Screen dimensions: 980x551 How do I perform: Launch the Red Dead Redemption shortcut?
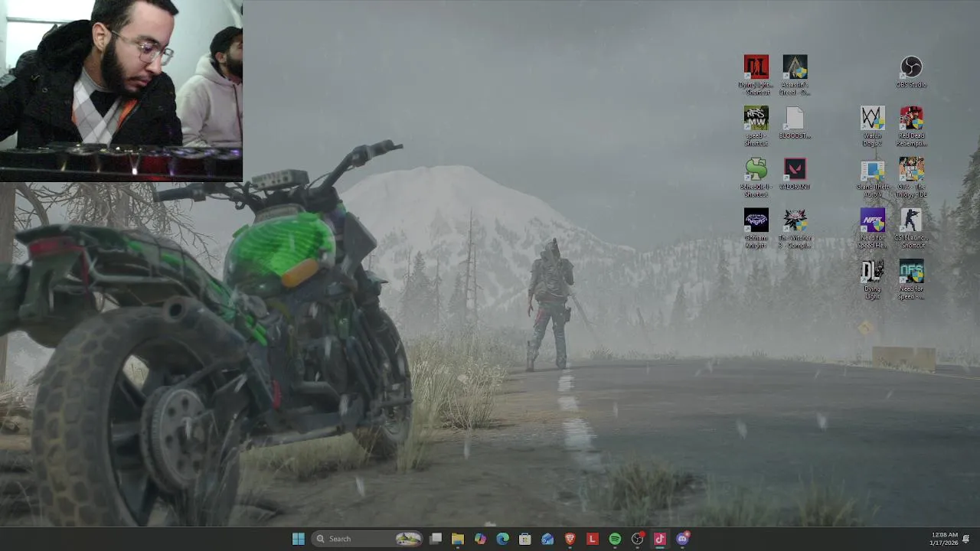[x=911, y=126]
